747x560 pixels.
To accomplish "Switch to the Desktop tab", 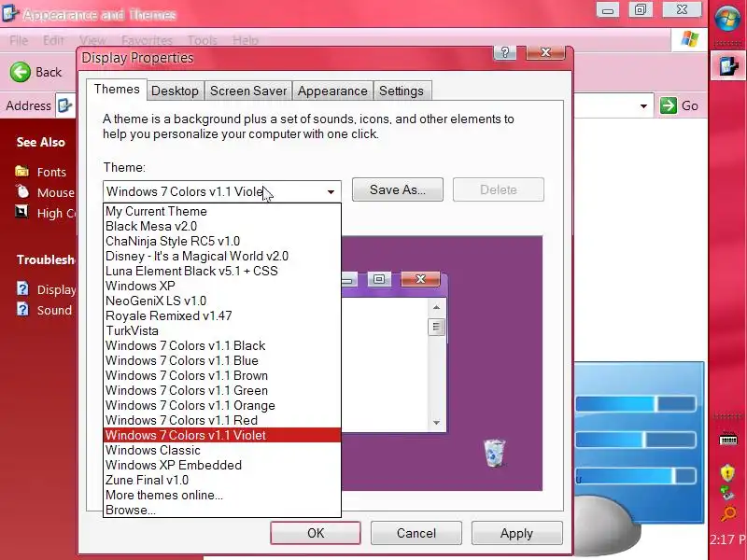I will tap(175, 91).
